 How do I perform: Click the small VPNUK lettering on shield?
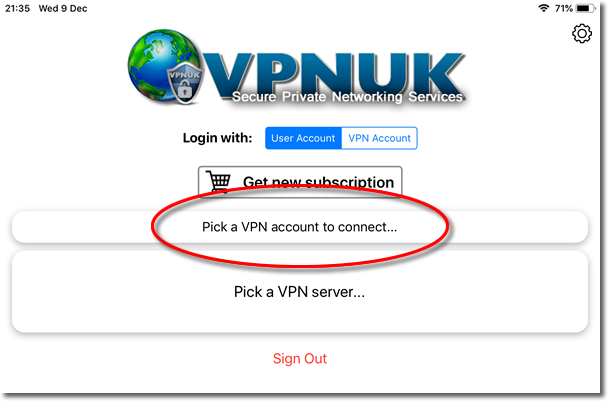pos(185,74)
